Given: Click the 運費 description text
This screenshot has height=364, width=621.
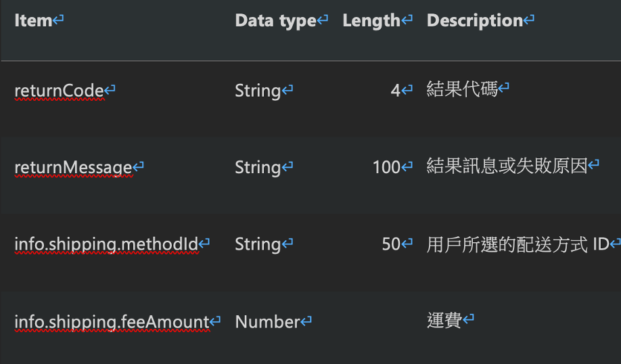Looking at the screenshot, I should 444,321.
